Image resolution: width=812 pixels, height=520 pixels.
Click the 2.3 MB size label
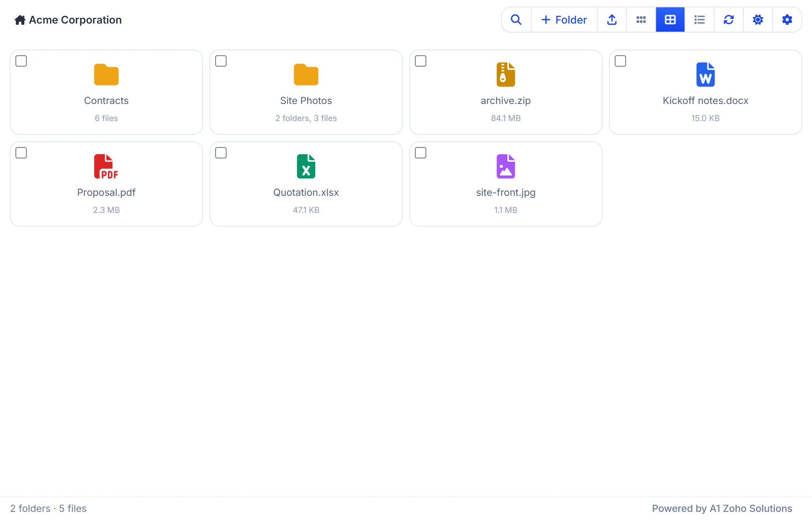tap(106, 210)
